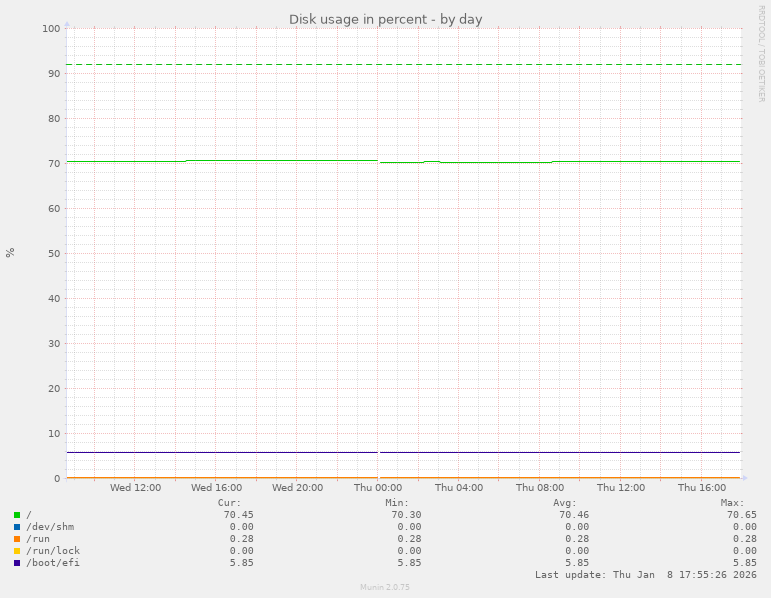Image resolution: width=771 pixels, height=598 pixels.
Task: Click the 'Thu 08:00' x-axis label
Action: coord(540,487)
